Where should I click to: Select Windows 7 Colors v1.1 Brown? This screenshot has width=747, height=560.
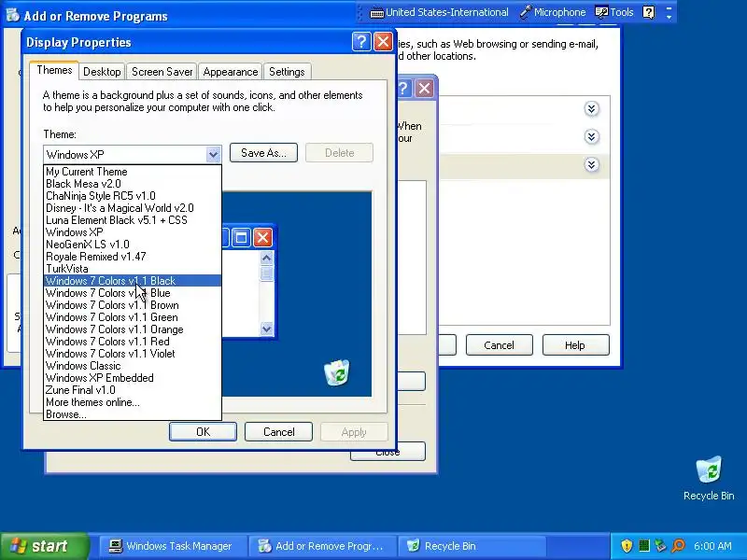(x=133, y=305)
